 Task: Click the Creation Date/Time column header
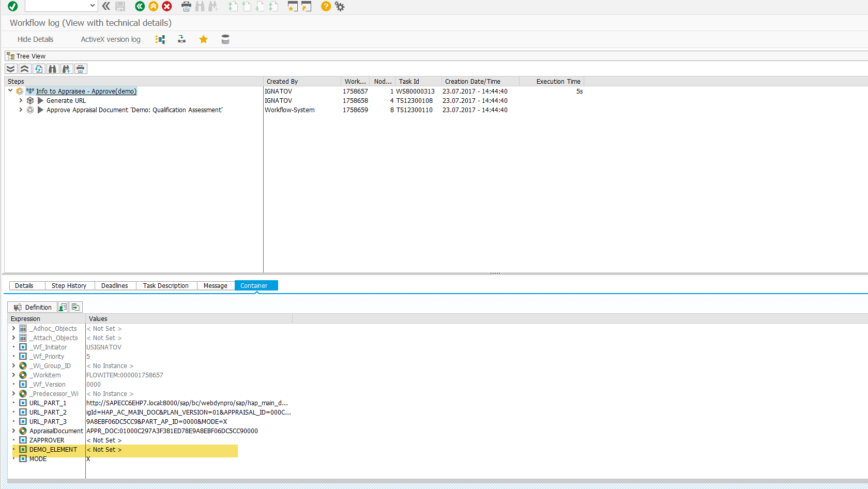click(x=481, y=81)
